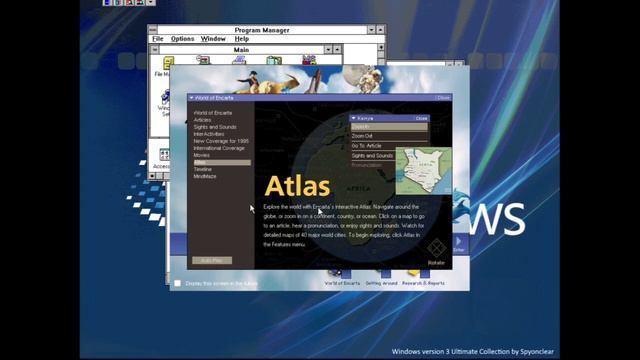640x360 pixels.
Task: Select the highlighted Atlas topic entry
Action: coord(222,162)
